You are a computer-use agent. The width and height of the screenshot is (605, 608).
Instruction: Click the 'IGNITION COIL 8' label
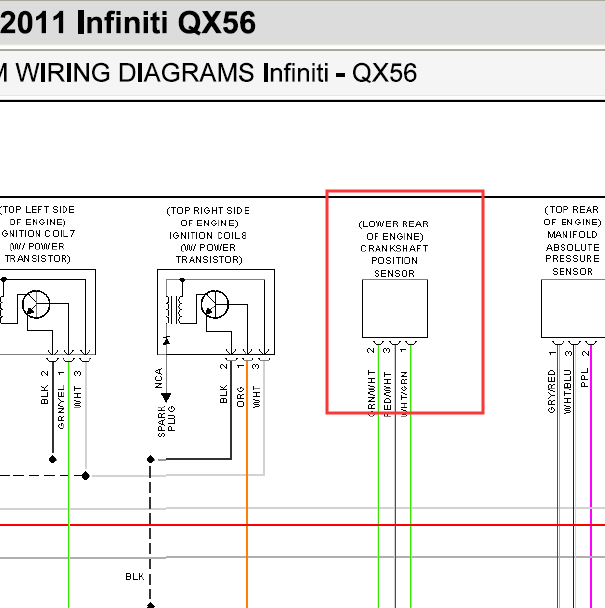click(x=208, y=235)
